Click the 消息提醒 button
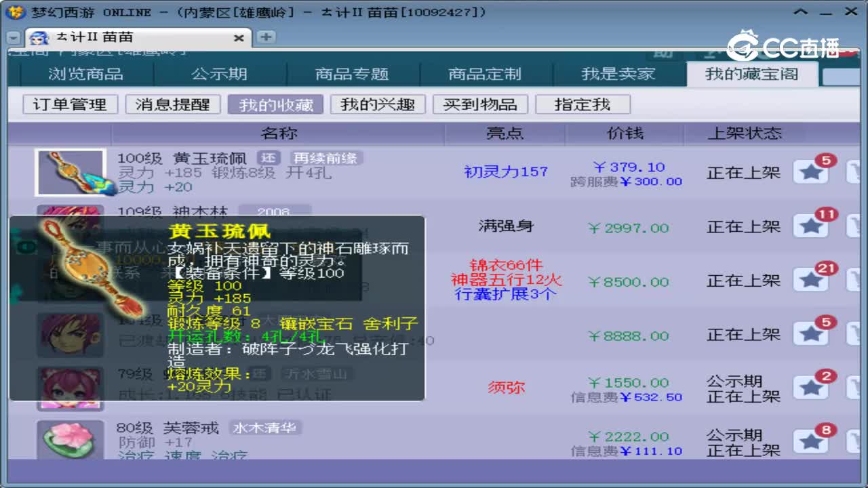Viewport: 868px width, 488px height. click(173, 104)
